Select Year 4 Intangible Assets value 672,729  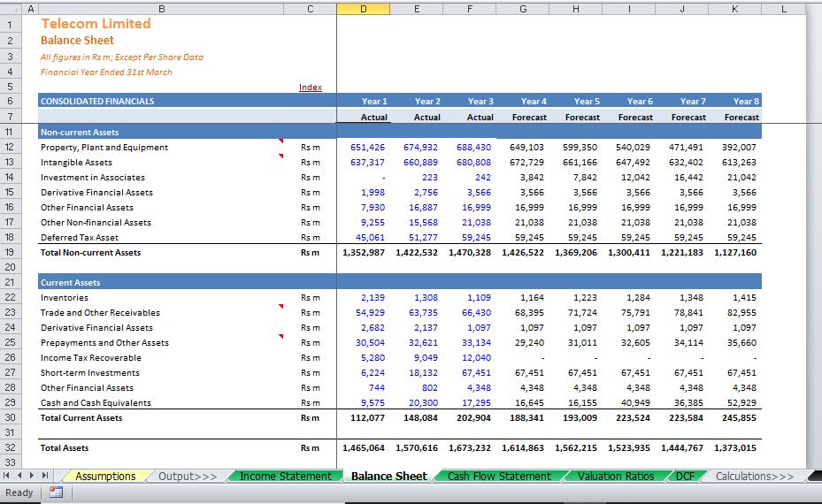pyautogui.click(x=526, y=163)
